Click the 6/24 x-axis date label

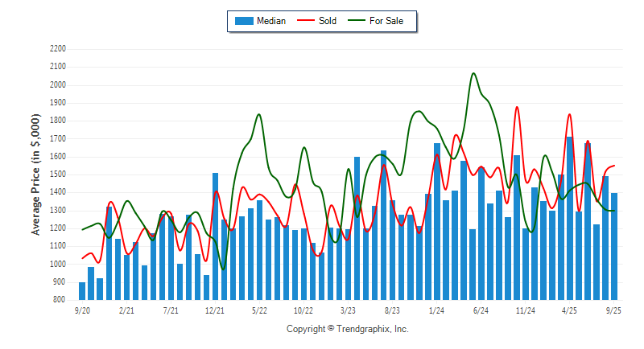pos(481,310)
